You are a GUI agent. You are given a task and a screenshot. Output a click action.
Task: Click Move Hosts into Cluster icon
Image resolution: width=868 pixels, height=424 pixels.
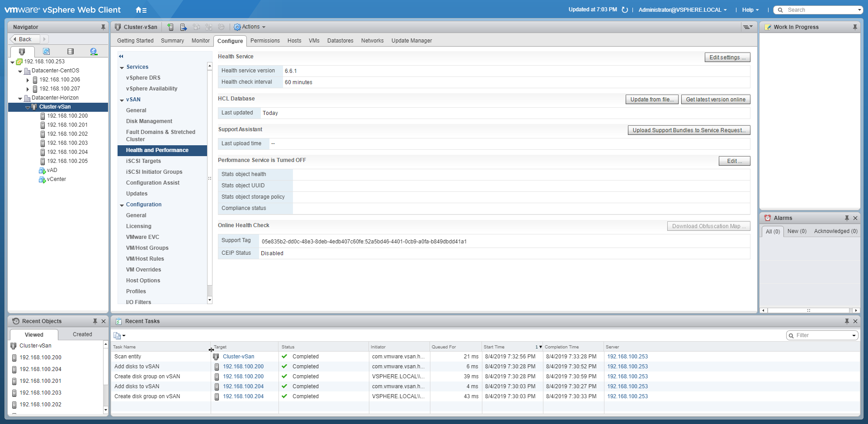click(x=183, y=27)
